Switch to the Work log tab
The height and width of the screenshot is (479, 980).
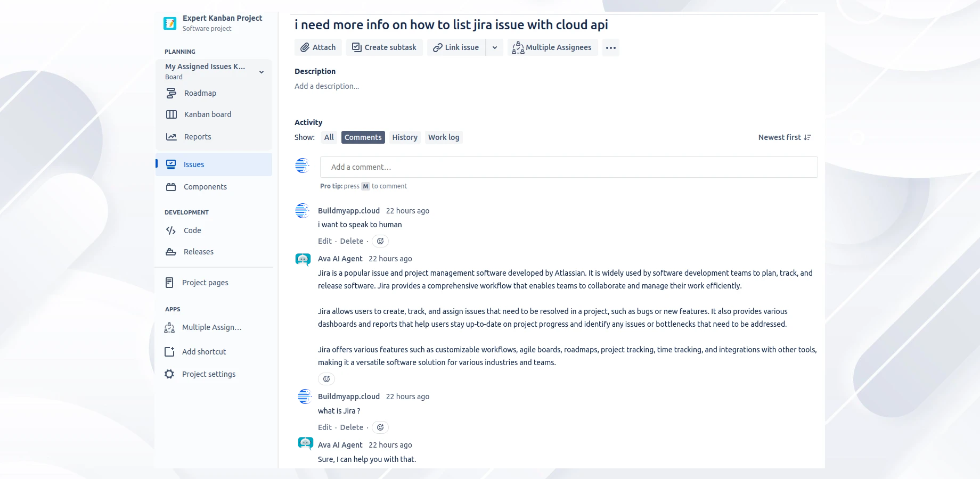coord(444,137)
